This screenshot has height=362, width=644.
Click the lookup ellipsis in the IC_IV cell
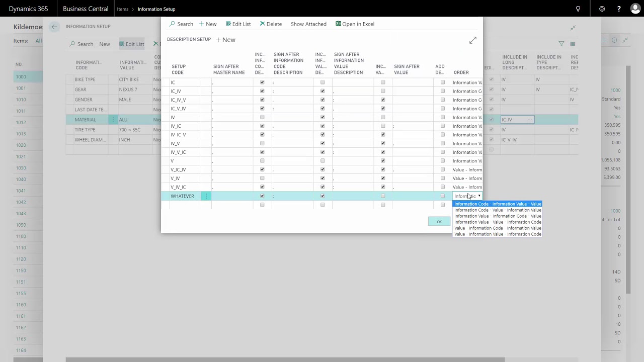[530, 120]
